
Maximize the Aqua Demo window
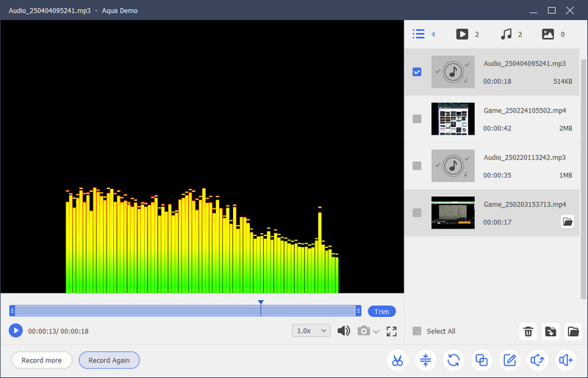(x=552, y=10)
